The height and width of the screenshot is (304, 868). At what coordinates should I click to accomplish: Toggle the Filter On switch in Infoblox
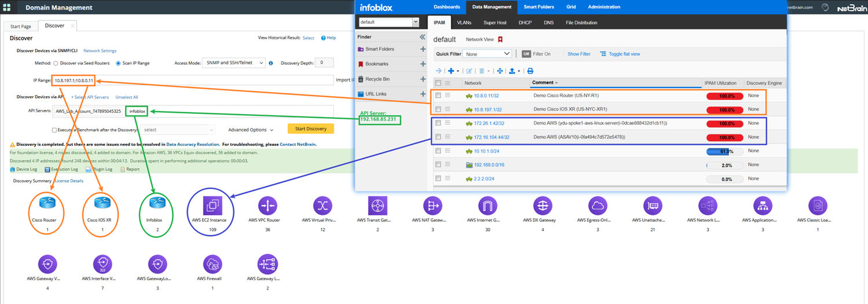point(526,54)
